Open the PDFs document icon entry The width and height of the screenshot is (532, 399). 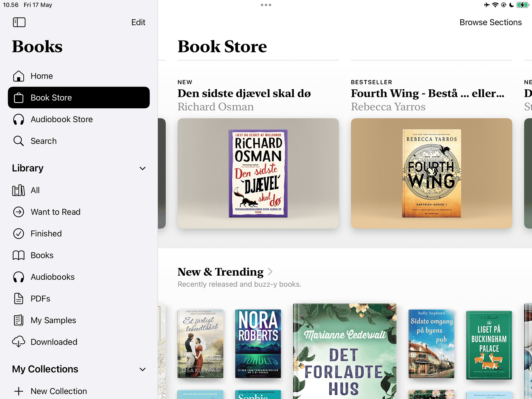click(x=18, y=298)
